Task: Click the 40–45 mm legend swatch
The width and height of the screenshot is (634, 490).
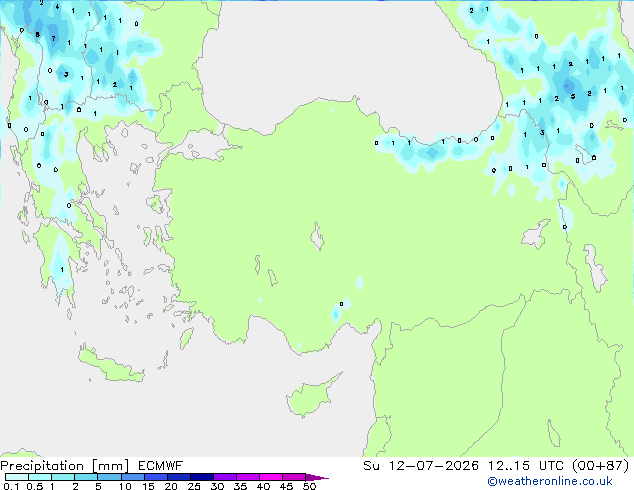Action: click(x=271, y=477)
